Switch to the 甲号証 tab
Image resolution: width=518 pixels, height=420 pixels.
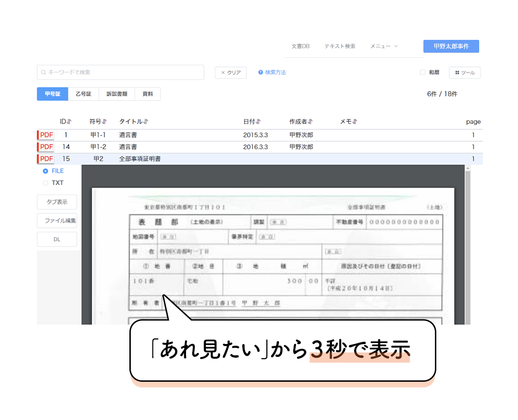pyautogui.click(x=52, y=94)
